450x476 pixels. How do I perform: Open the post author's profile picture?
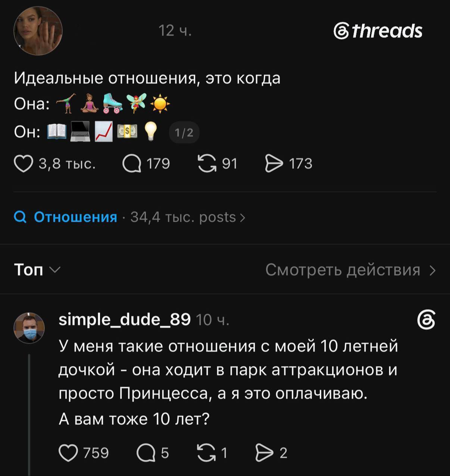[x=38, y=31]
